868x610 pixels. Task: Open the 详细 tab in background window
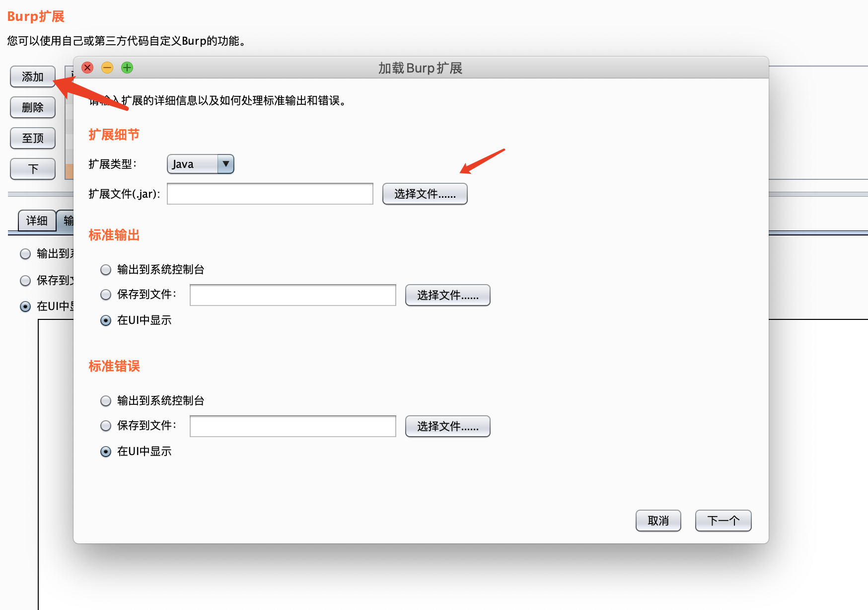tap(37, 221)
